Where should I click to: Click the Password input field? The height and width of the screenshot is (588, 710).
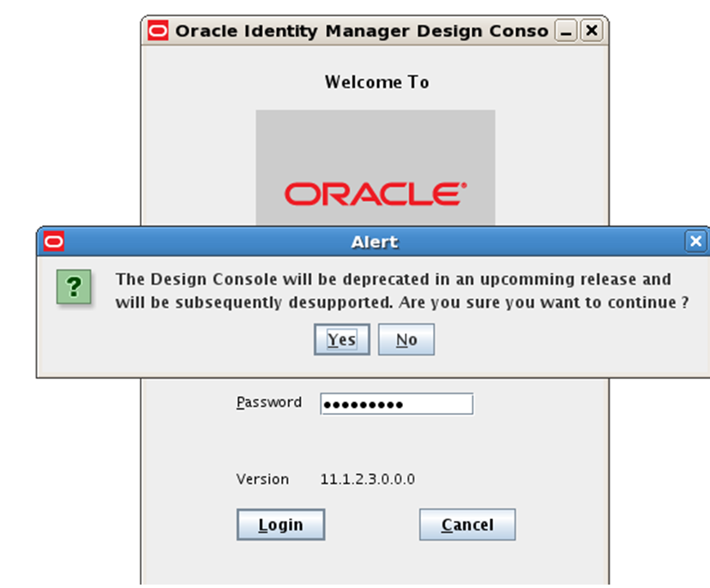click(396, 403)
